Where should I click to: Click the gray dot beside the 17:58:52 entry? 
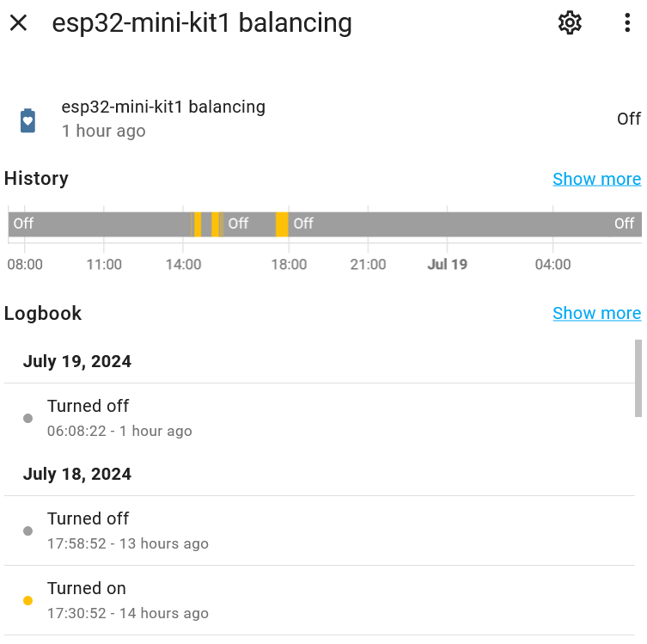27,531
